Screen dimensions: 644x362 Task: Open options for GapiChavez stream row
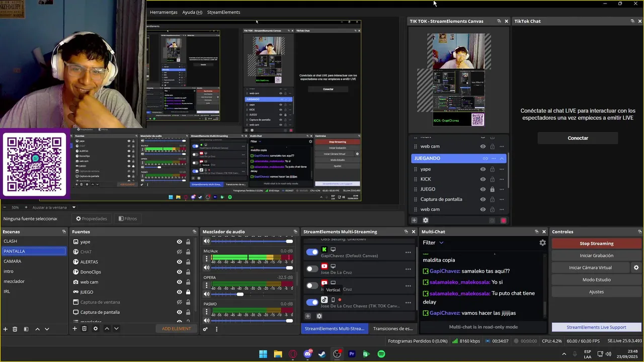click(x=408, y=252)
